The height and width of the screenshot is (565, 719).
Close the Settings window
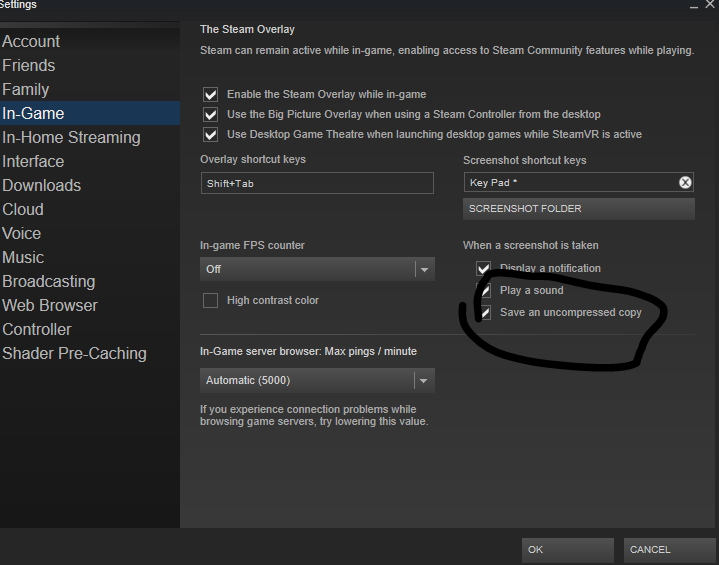(710, 4)
